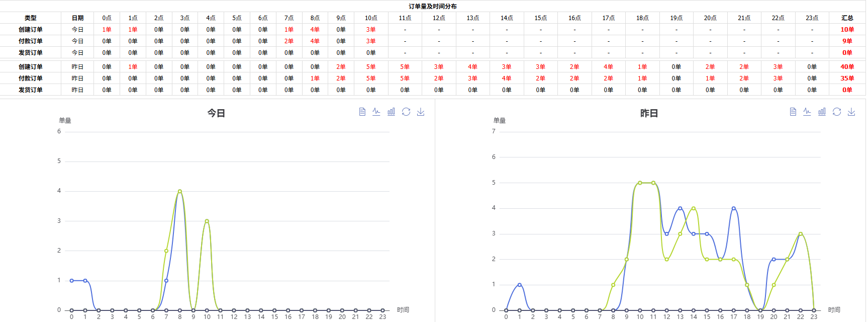Screen dimensions: 868x322
Task: Click the peak point at hour 8 in 今日 chart
Action: [180, 191]
